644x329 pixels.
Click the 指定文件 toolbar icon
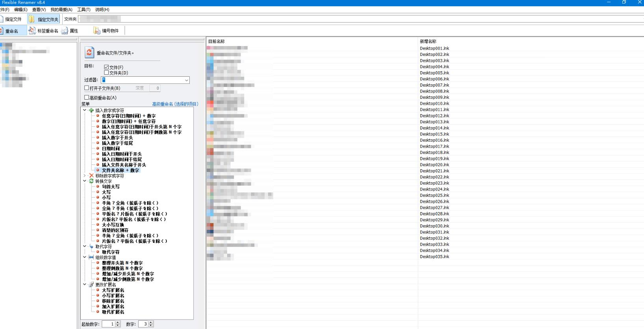pyautogui.click(x=1, y=19)
